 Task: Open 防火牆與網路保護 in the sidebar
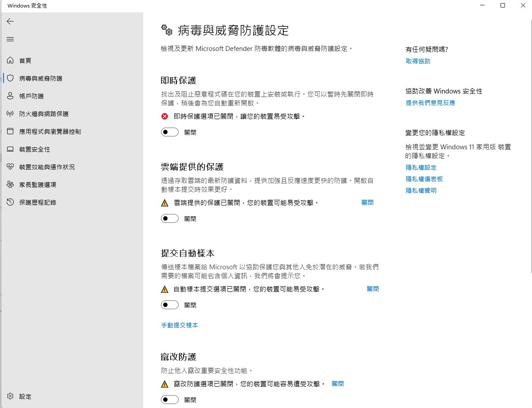click(71, 114)
